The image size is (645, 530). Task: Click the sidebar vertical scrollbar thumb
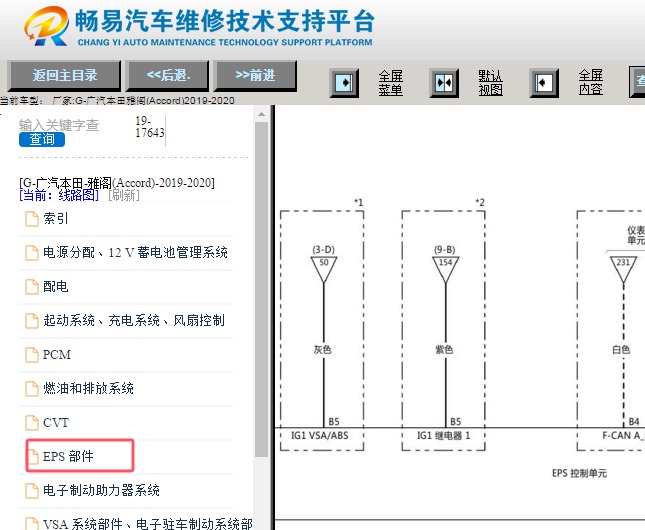coord(262,290)
